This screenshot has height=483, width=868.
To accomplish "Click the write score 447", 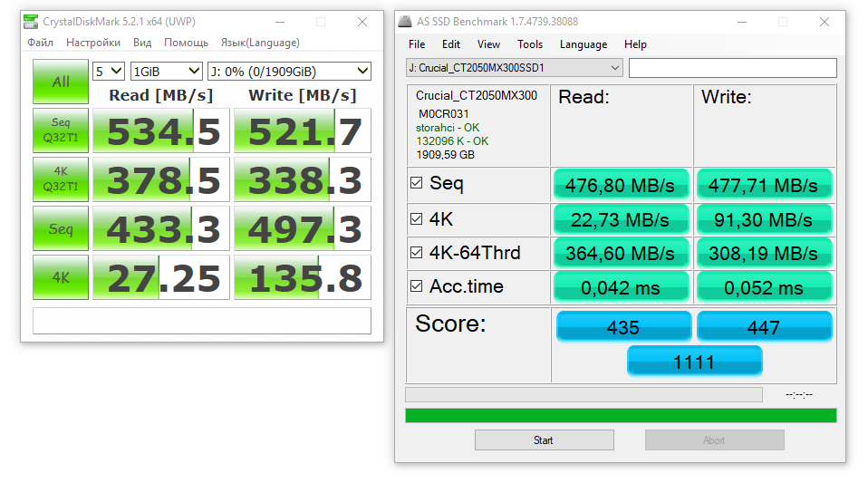I will coord(764,327).
